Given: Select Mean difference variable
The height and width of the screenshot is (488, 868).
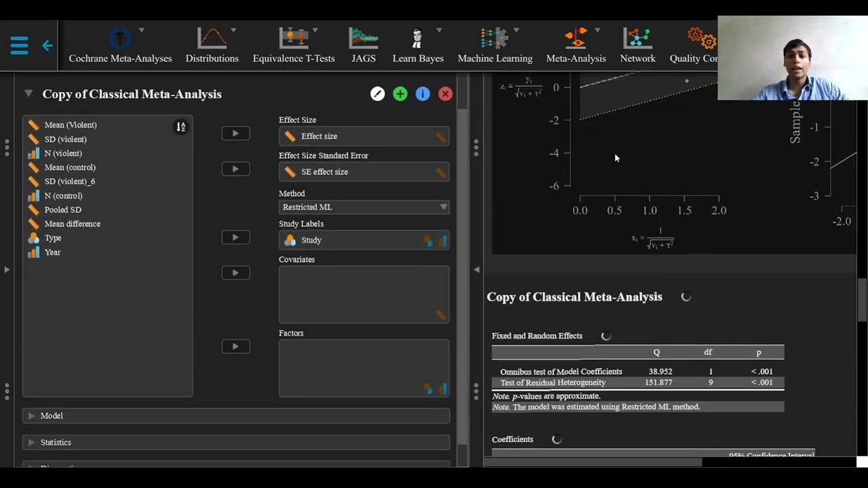Looking at the screenshot, I should click(x=72, y=224).
